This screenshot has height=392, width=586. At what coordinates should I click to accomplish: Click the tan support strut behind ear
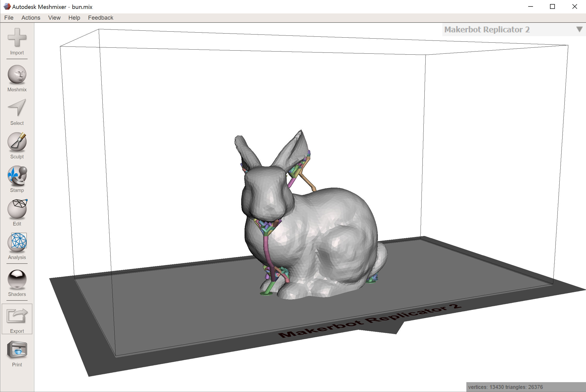pyautogui.click(x=308, y=182)
